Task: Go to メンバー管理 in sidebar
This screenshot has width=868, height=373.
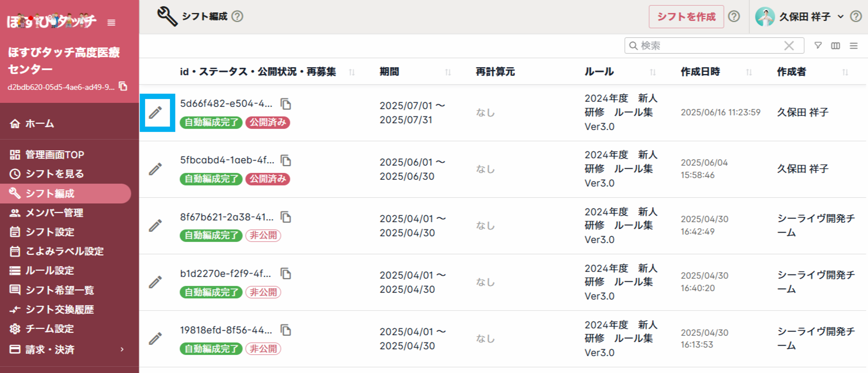Action: [x=54, y=213]
